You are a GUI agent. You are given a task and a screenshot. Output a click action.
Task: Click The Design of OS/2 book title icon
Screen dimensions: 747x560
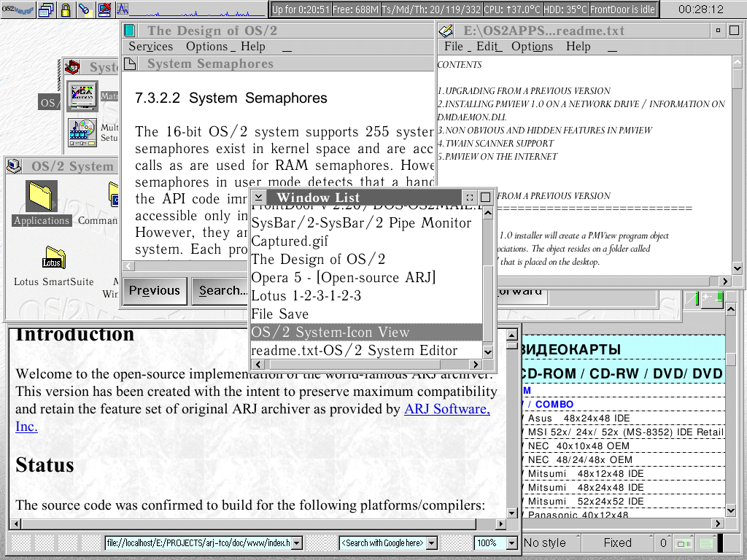(130, 31)
